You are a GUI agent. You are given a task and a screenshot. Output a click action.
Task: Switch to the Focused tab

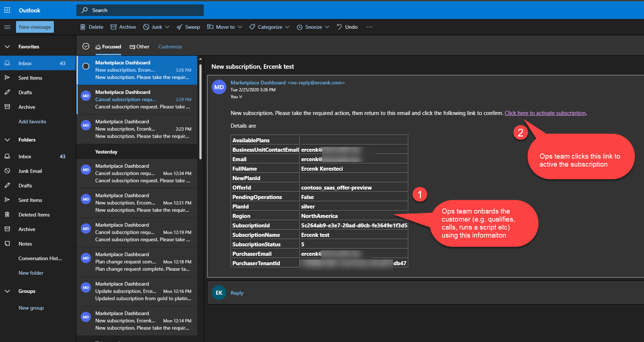[x=108, y=47]
